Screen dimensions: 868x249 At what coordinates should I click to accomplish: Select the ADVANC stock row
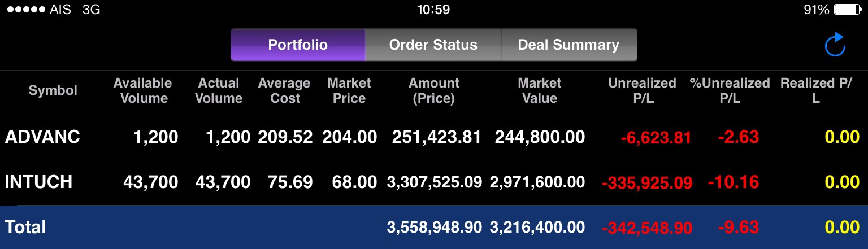[x=434, y=137]
